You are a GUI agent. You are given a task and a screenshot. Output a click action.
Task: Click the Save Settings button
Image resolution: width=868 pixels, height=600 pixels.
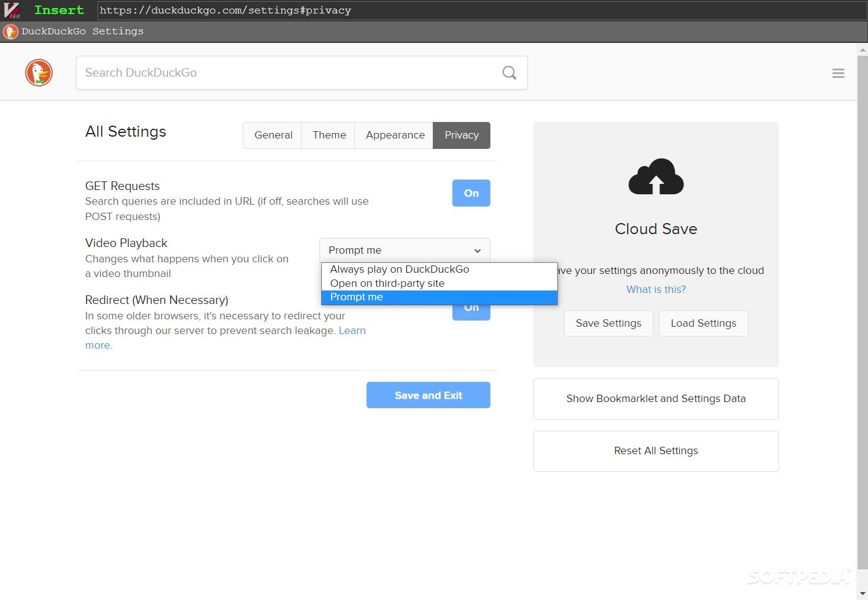click(x=608, y=323)
